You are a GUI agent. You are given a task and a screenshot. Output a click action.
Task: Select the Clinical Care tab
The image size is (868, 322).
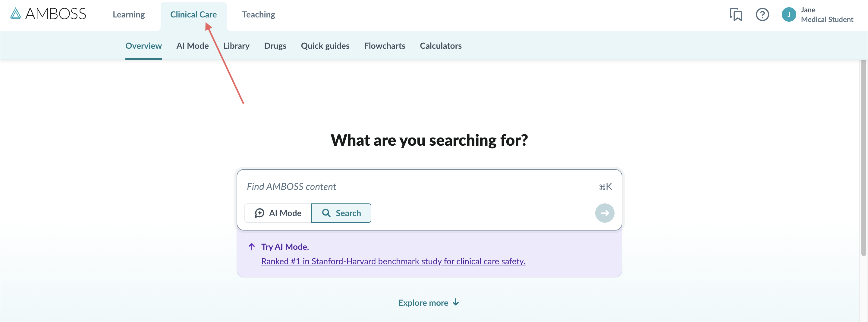(193, 14)
